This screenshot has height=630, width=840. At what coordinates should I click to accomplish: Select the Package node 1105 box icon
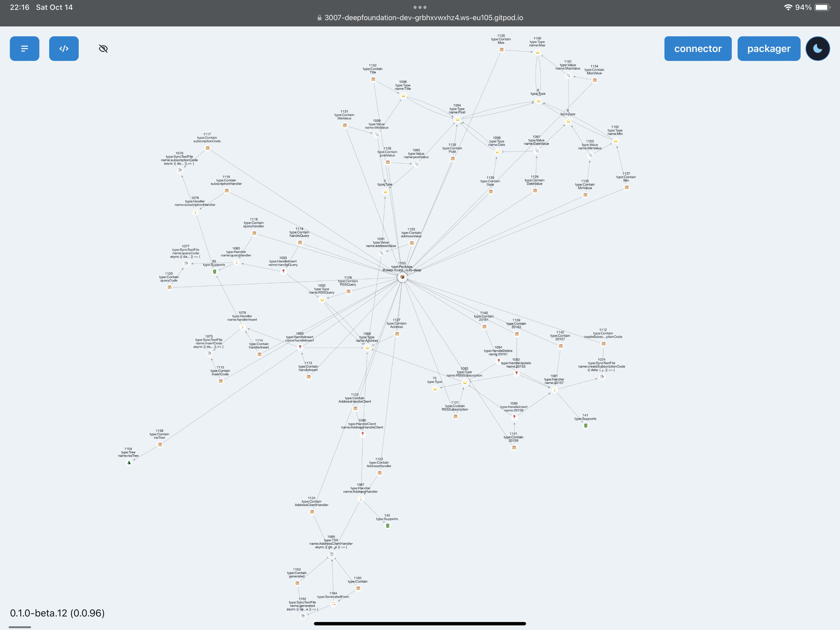pyautogui.click(x=402, y=277)
